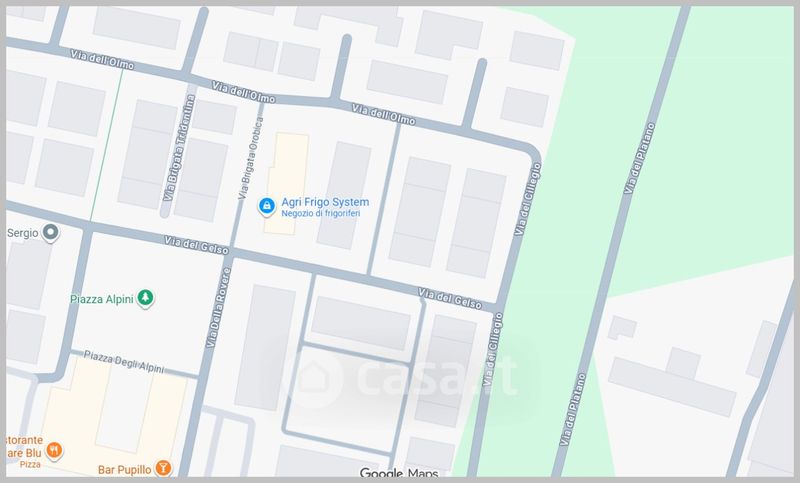Click the Google Maps logo text
The width and height of the screenshot is (800, 483).
pyautogui.click(x=399, y=473)
